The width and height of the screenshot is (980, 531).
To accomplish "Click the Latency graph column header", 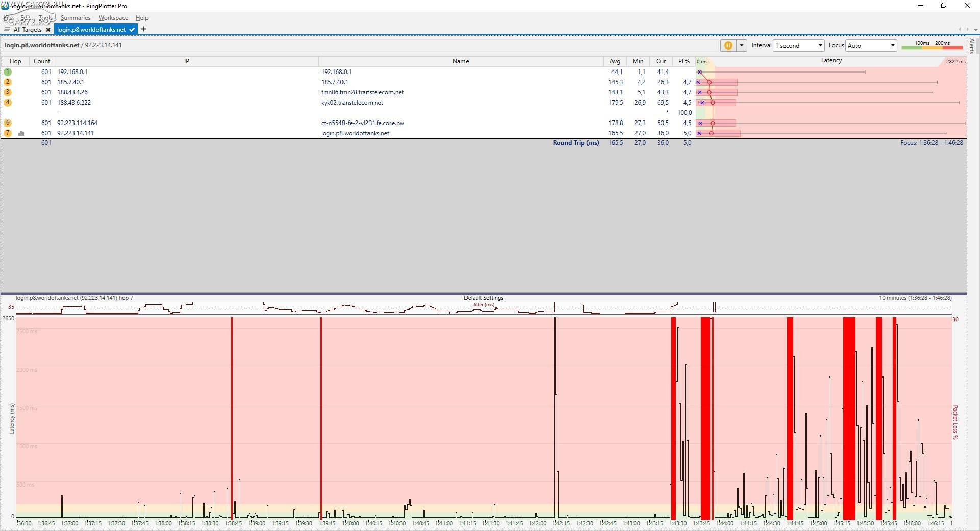I will click(x=831, y=61).
